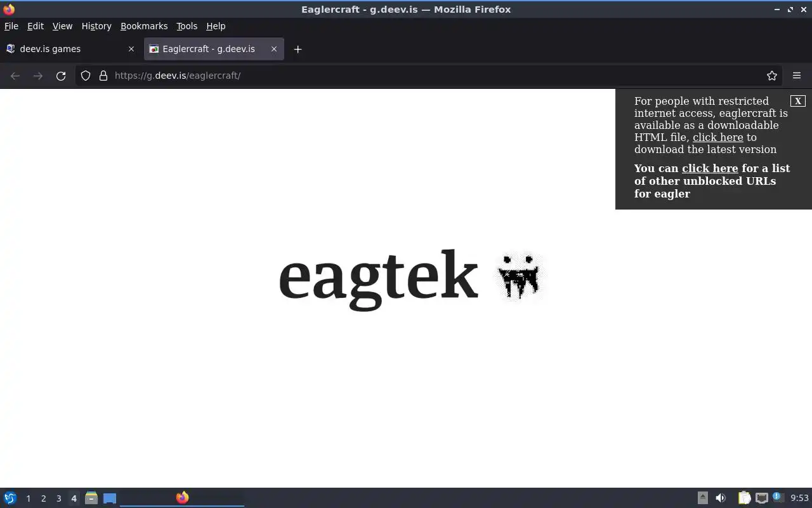The width and height of the screenshot is (812, 508).
Task: Click the forward navigation arrow
Action: point(38,76)
